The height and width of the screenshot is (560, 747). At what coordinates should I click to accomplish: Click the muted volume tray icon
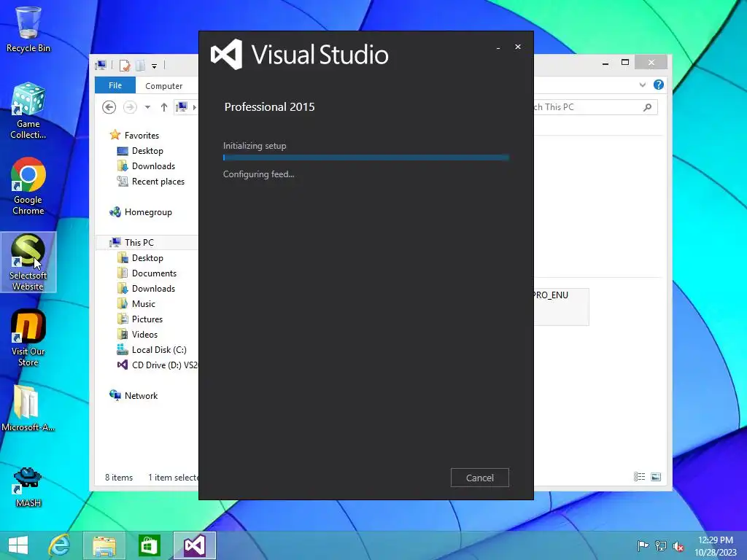(x=678, y=546)
